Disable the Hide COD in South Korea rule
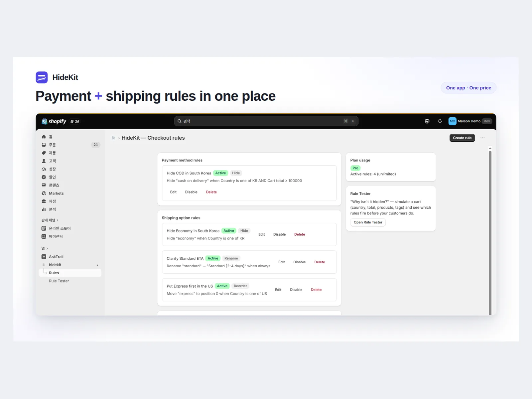Viewport: 532px width, 399px height. point(191,192)
